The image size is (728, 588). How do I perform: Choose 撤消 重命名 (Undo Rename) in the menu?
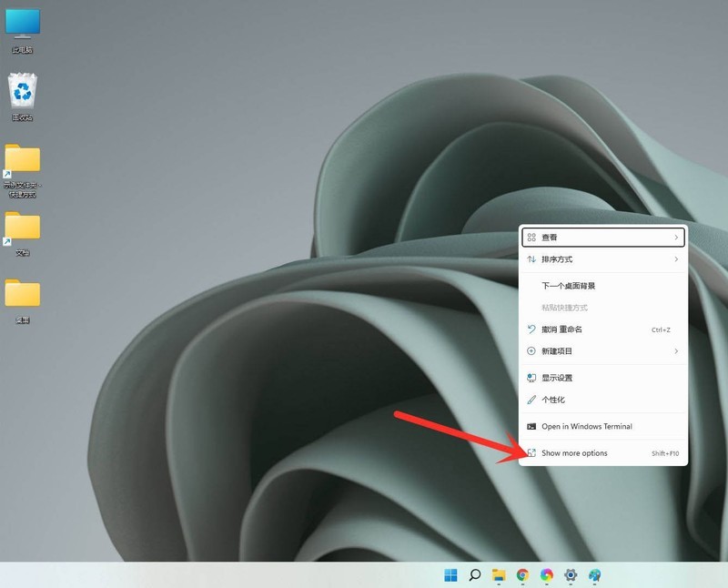(561, 329)
